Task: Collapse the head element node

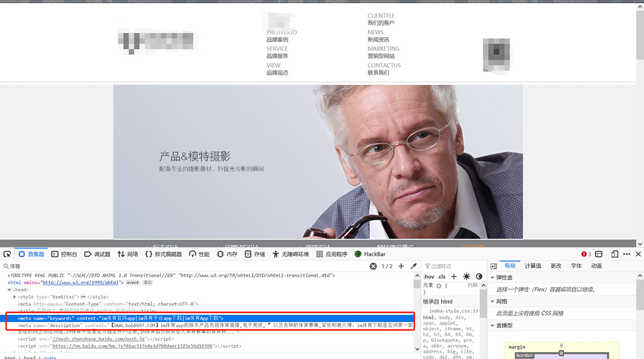Action: pos(10,290)
